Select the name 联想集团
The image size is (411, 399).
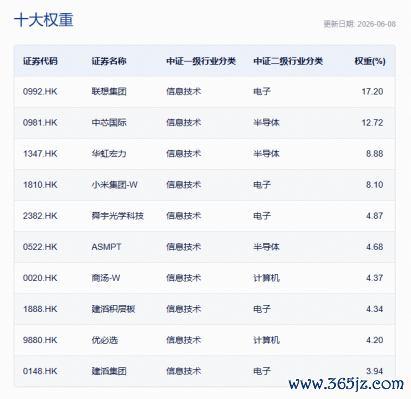(109, 91)
